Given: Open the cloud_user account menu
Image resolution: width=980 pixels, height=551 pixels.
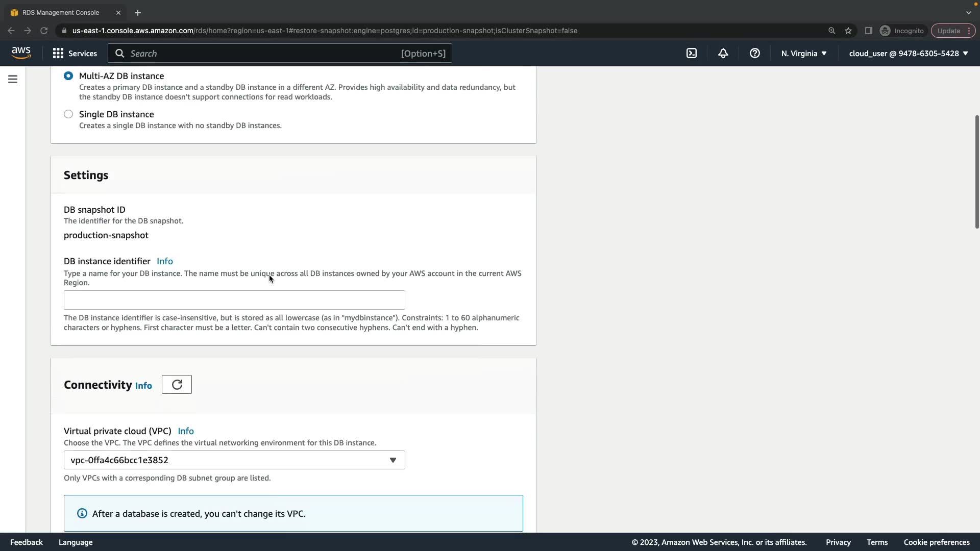Looking at the screenshot, I should pos(908,53).
